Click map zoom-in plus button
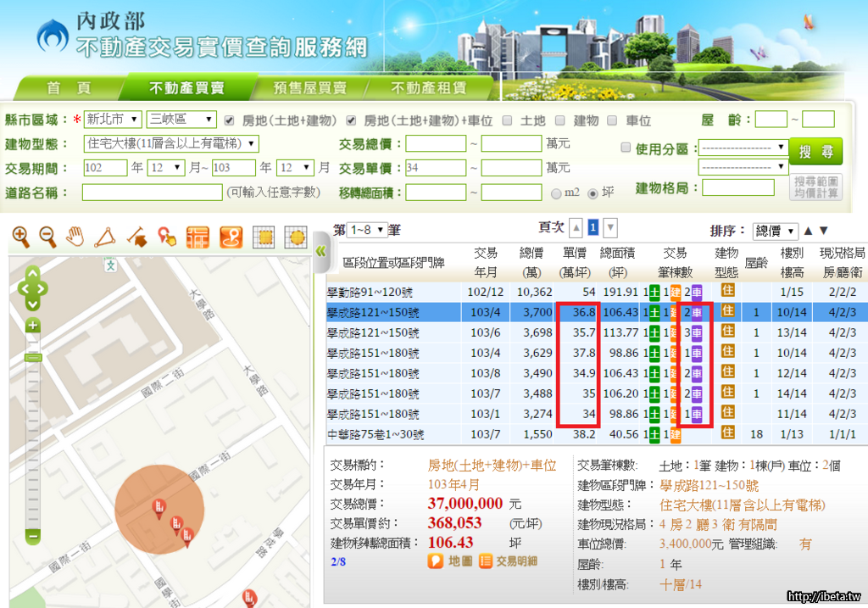This screenshot has width=868, height=608. (33, 326)
